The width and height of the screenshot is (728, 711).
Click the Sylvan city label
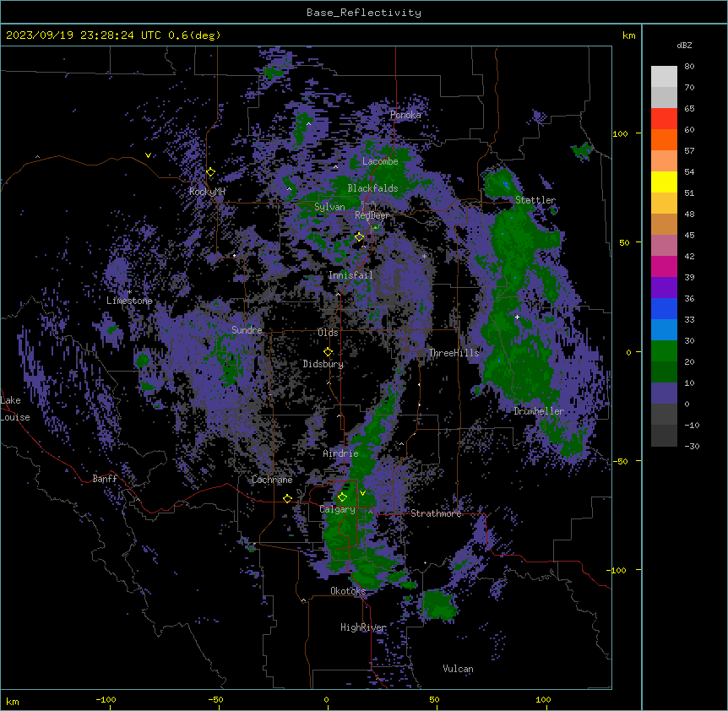point(329,207)
